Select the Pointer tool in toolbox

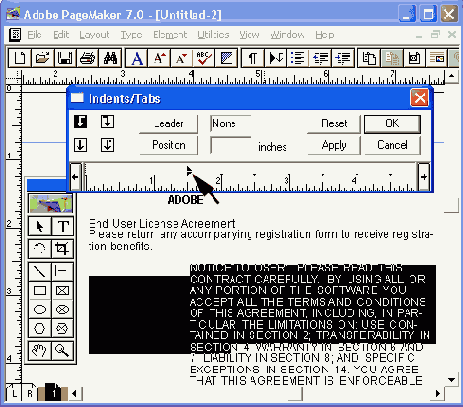point(40,226)
